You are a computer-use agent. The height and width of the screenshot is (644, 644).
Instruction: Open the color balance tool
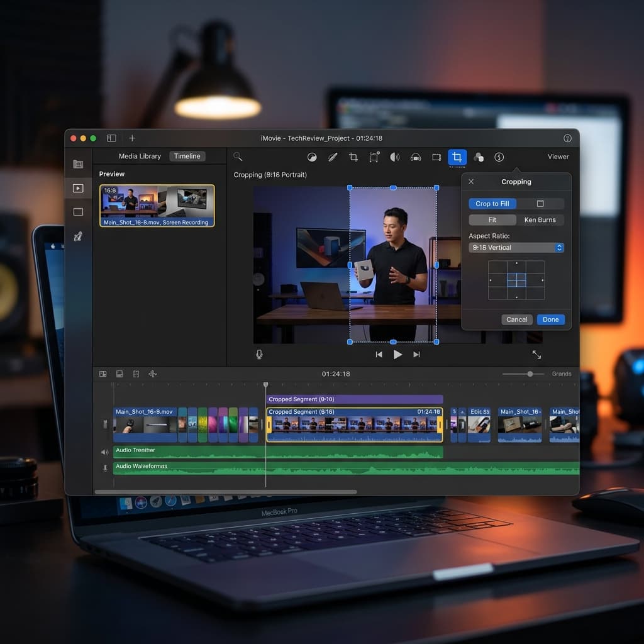click(312, 157)
